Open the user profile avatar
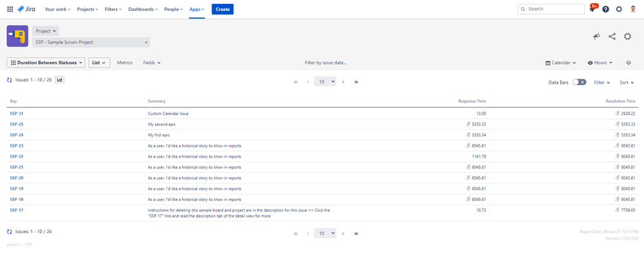This screenshot has height=253, width=644. point(633,9)
